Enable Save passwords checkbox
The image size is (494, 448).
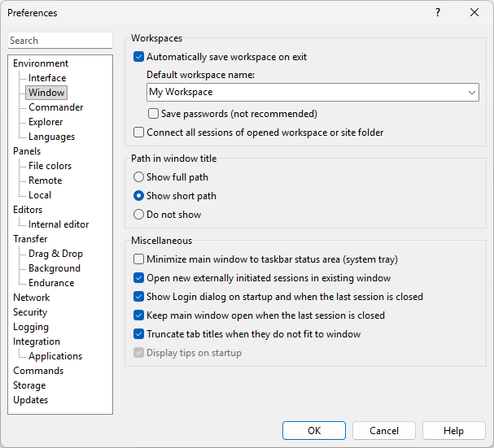click(154, 114)
